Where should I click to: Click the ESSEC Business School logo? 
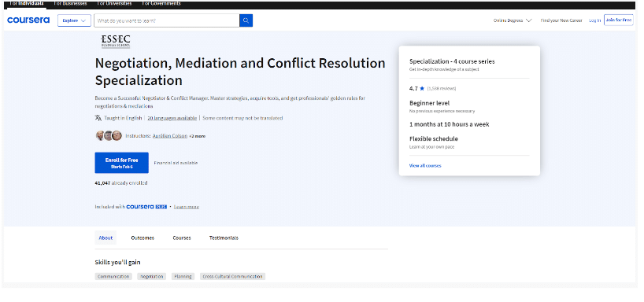(116, 42)
